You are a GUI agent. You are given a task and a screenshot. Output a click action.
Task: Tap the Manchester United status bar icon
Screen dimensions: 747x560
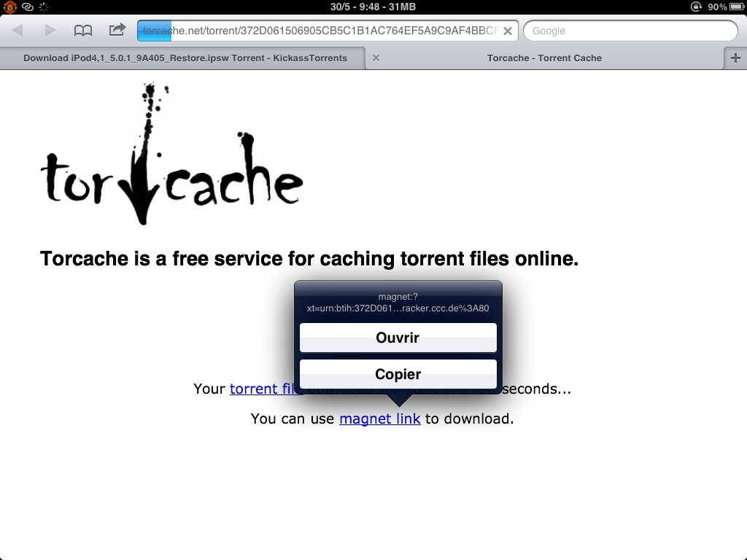(x=9, y=7)
